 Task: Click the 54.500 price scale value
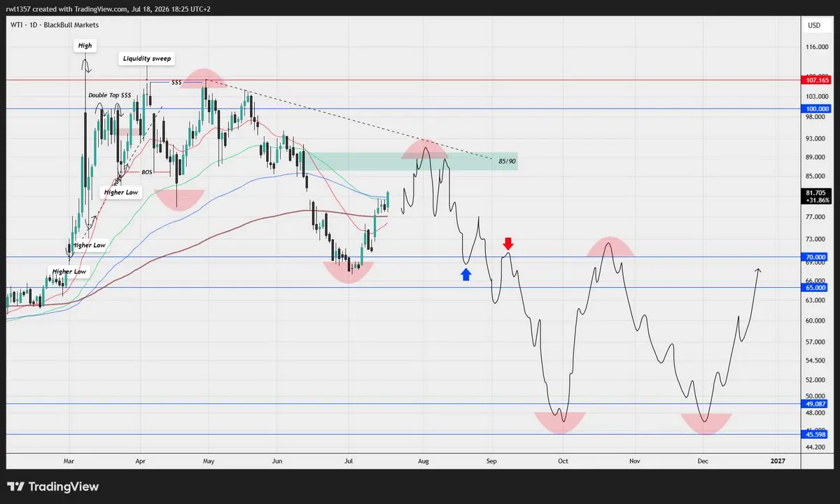pyautogui.click(x=817, y=360)
